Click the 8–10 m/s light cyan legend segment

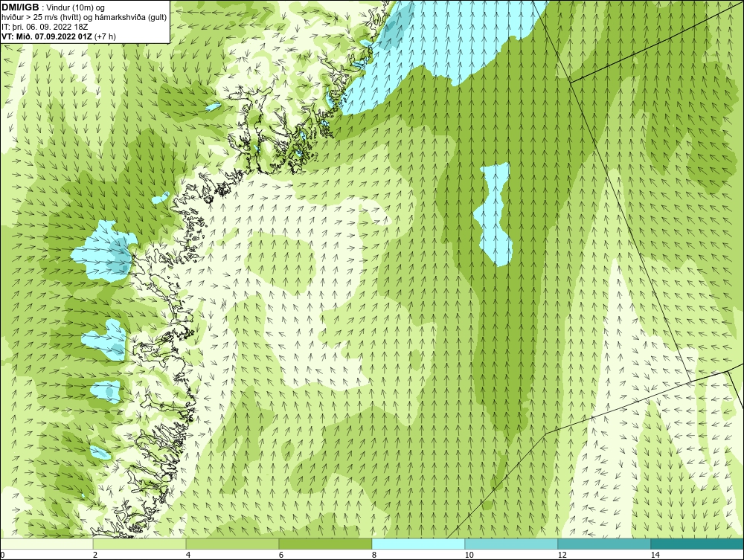coord(418,544)
